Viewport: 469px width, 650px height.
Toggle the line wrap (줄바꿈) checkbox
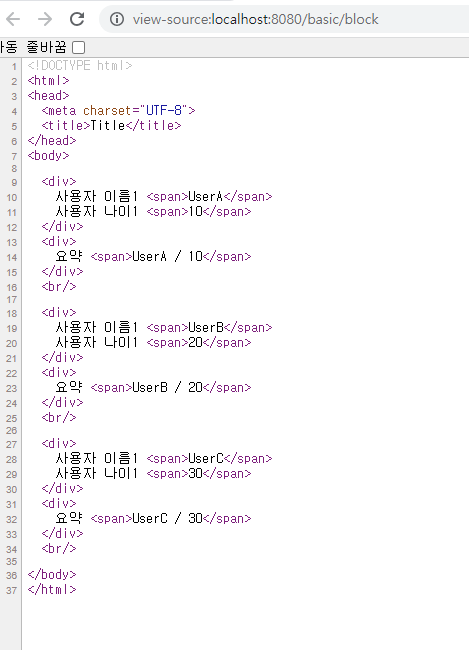coord(78,47)
